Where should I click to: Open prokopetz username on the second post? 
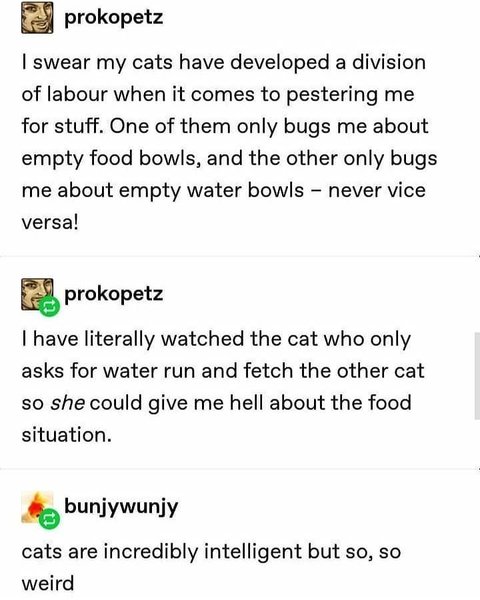click(x=114, y=295)
